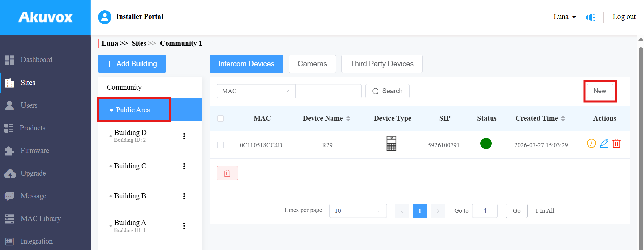
Task: Click the green status indicator for R29
Action: coord(486,143)
